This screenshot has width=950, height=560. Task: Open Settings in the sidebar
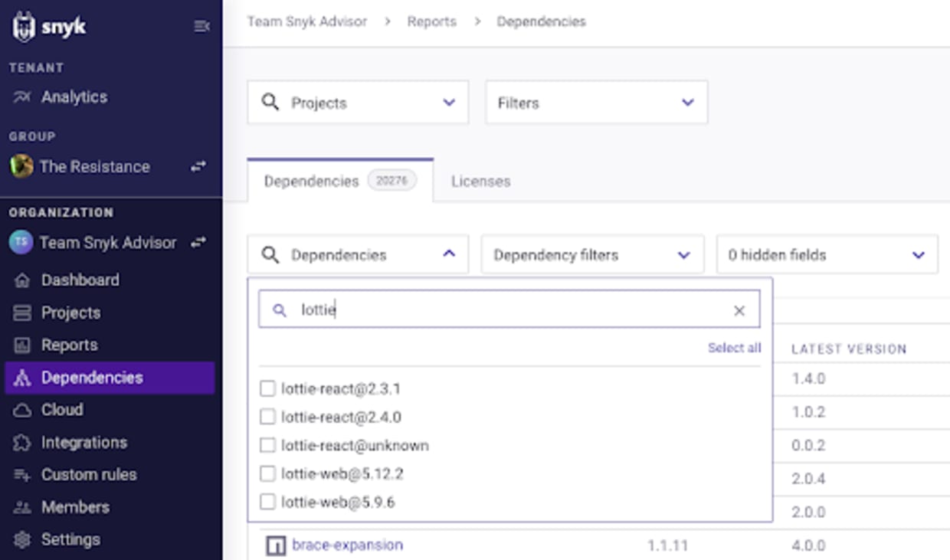pyautogui.click(x=70, y=540)
